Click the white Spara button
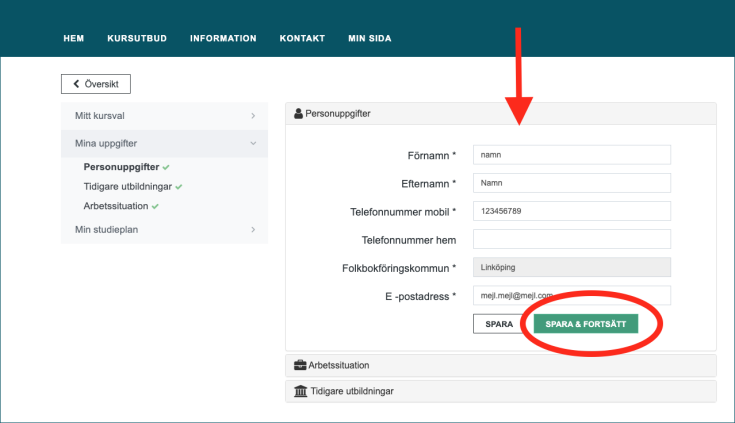 pos(499,324)
